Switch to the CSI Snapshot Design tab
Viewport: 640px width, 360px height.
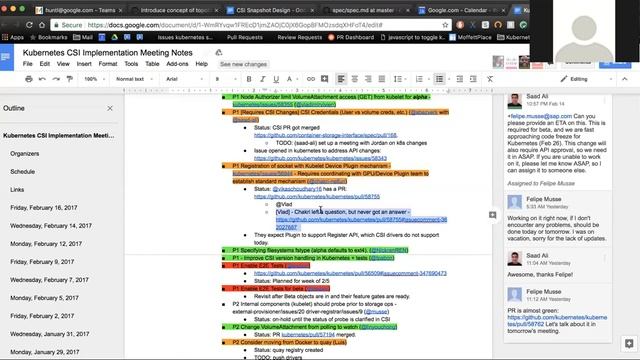pos(270,10)
